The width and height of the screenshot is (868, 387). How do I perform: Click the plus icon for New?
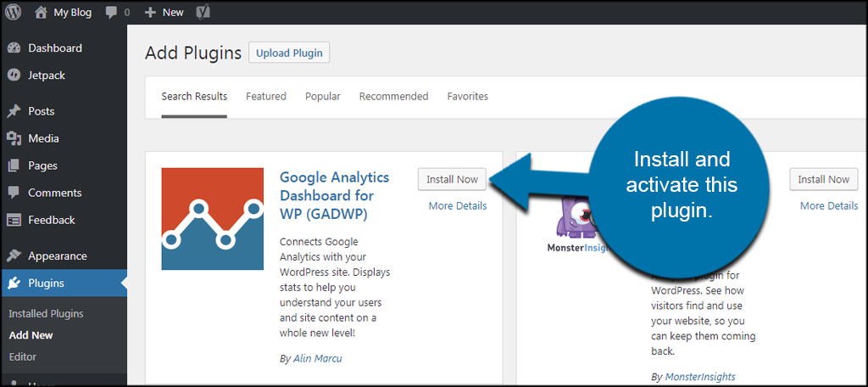click(x=150, y=12)
